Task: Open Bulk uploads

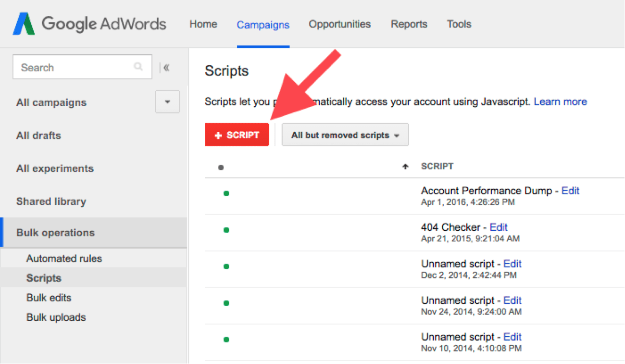Action: [56, 317]
